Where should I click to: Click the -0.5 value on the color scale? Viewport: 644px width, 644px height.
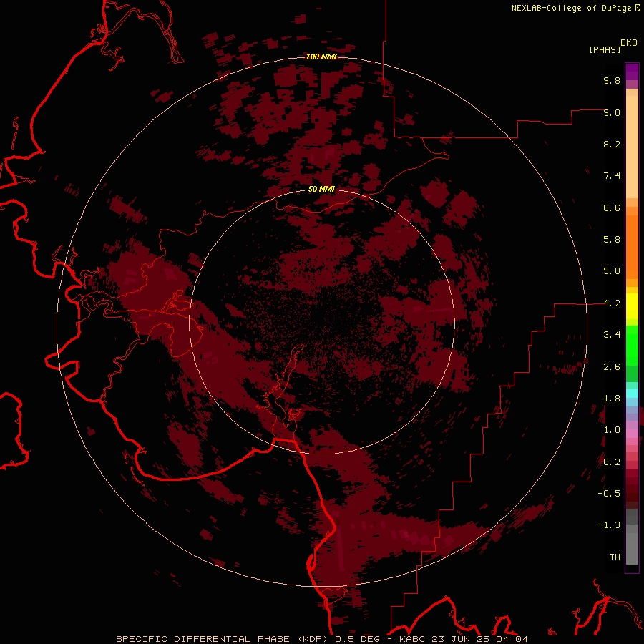click(609, 494)
